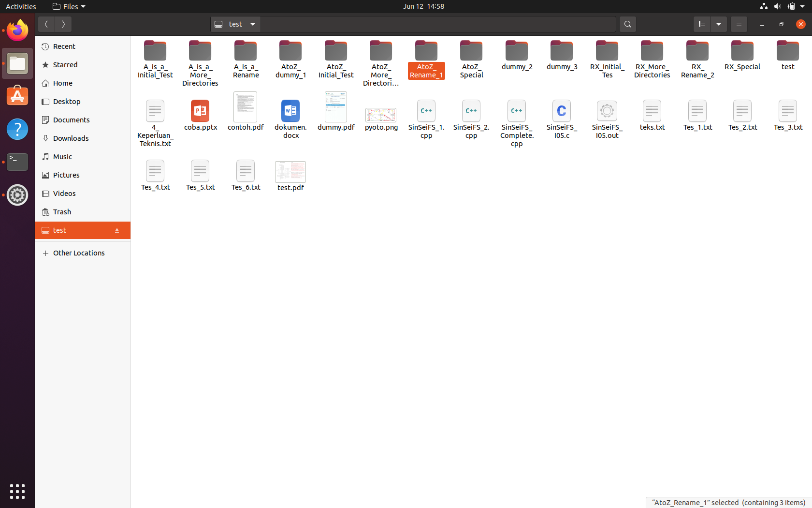Eject the test volume
Screen dimensions: 812x508
117,230
